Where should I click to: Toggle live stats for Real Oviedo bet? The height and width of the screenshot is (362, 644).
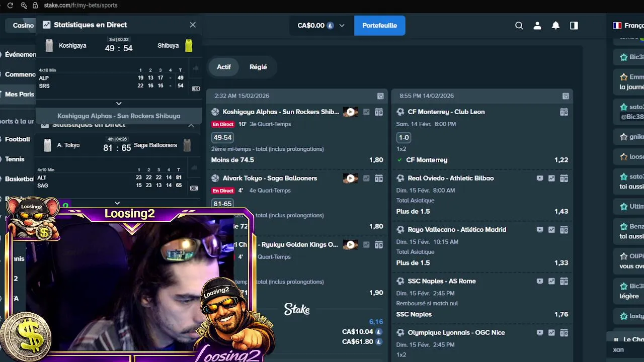pyautogui.click(x=551, y=178)
